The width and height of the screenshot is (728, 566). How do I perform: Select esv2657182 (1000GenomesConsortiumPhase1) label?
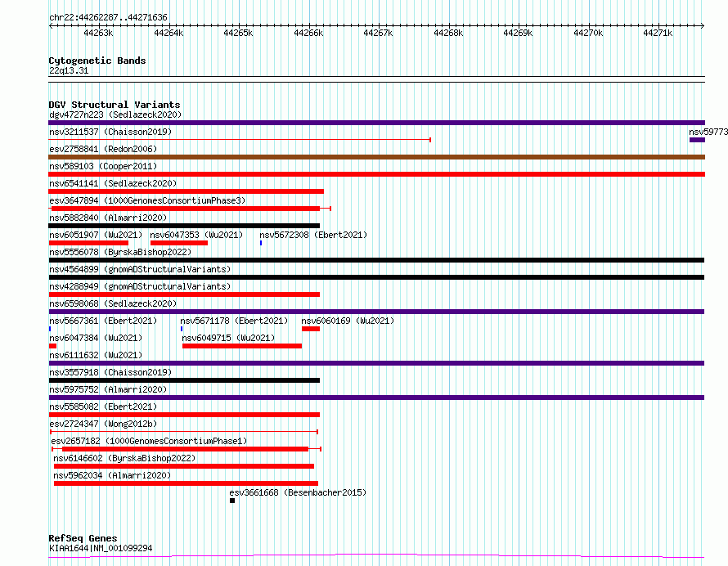(x=149, y=441)
